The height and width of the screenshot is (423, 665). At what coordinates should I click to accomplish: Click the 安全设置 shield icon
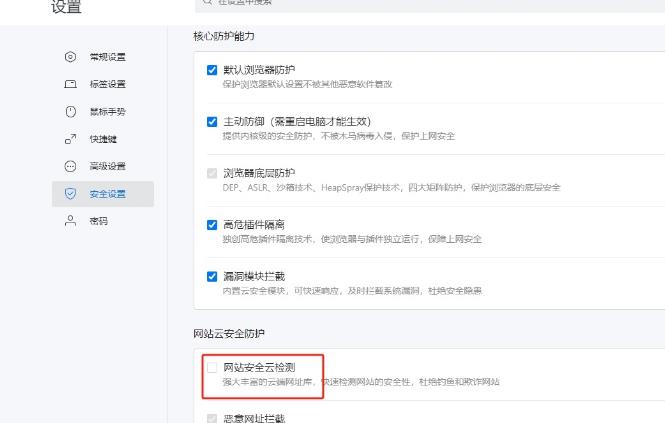70,194
